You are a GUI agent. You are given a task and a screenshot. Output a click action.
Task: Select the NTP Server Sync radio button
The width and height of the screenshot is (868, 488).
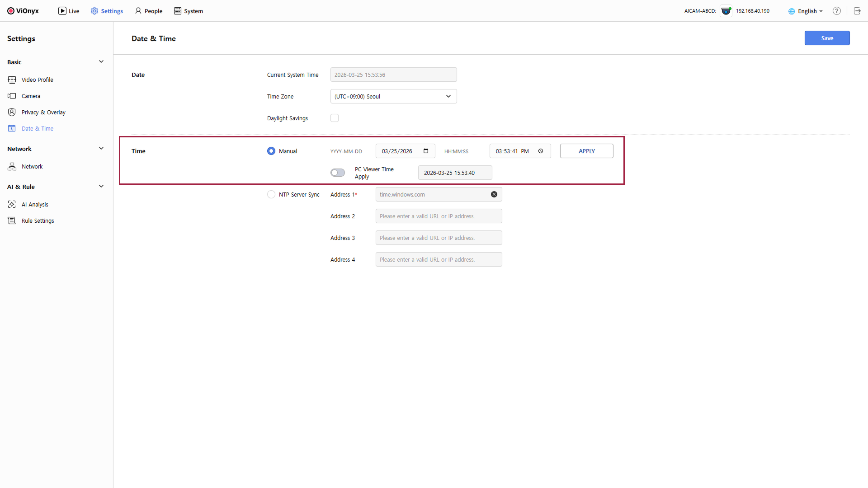coord(271,194)
